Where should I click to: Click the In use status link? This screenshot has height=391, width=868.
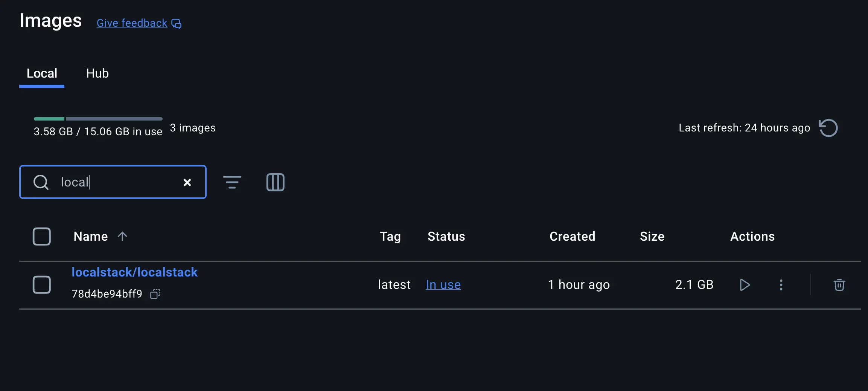pyautogui.click(x=443, y=285)
